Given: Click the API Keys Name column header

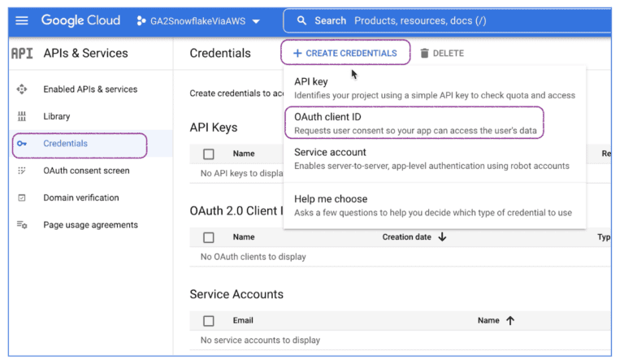Looking at the screenshot, I should click(x=244, y=154).
